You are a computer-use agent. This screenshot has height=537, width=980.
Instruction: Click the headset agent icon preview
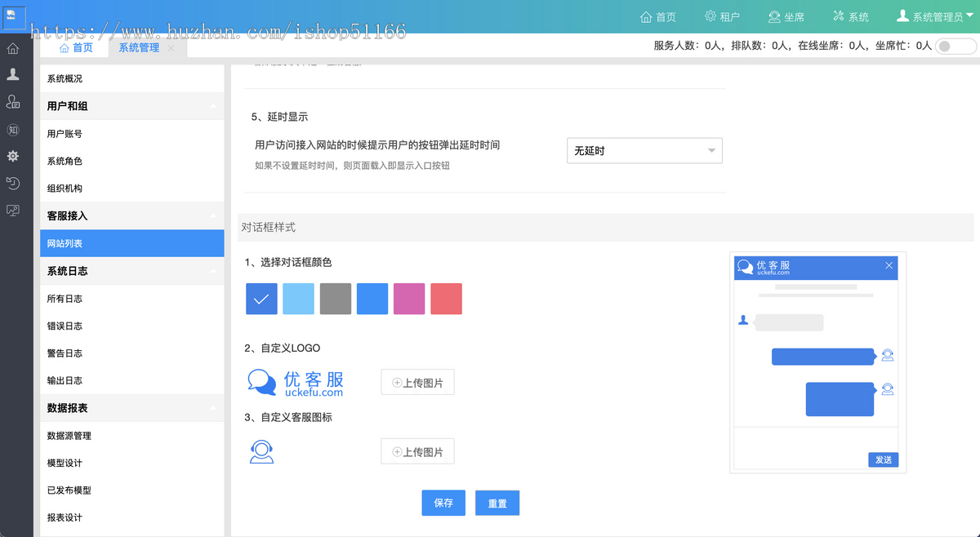point(261,451)
